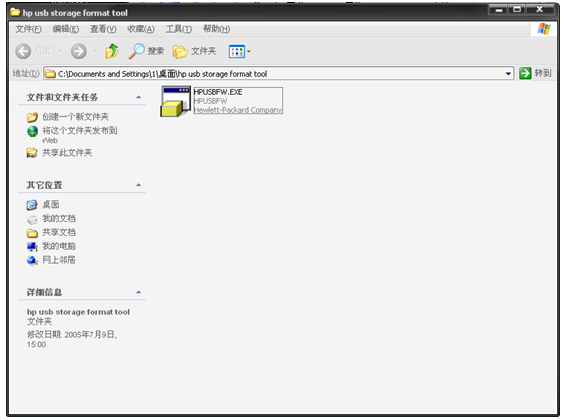Image resolution: width=565 pixels, height=420 pixels.
Task: Click 创建一个新文件夹 link
Action: tap(75, 117)
